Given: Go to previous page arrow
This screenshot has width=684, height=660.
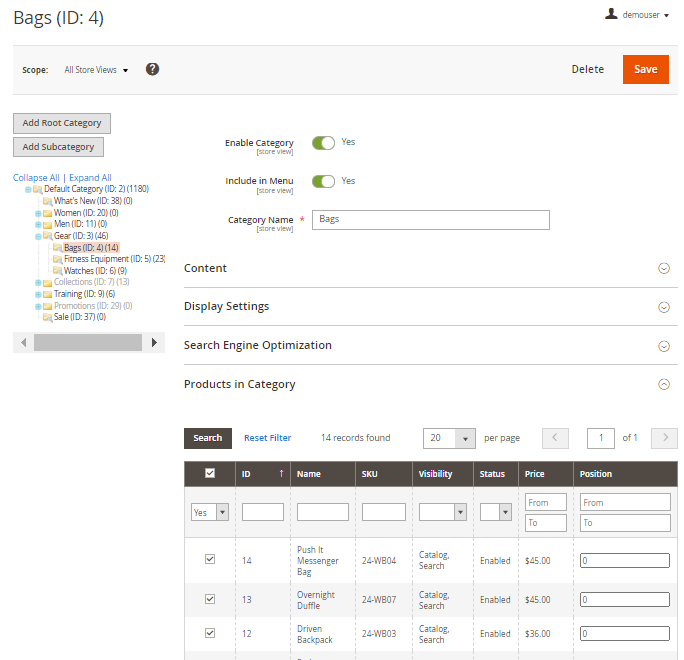Looking at the screenshot, I should tap(555, 438).
